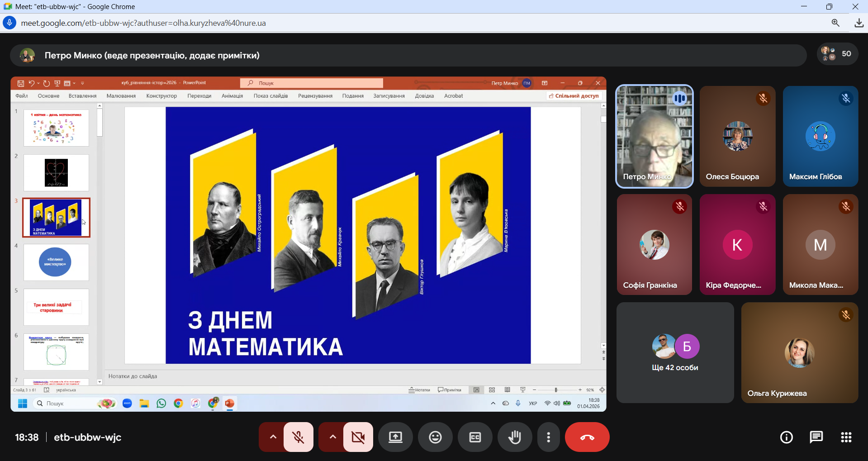Select the Ще 42 особи tile
868x461 pixels.
pos(675,353)
